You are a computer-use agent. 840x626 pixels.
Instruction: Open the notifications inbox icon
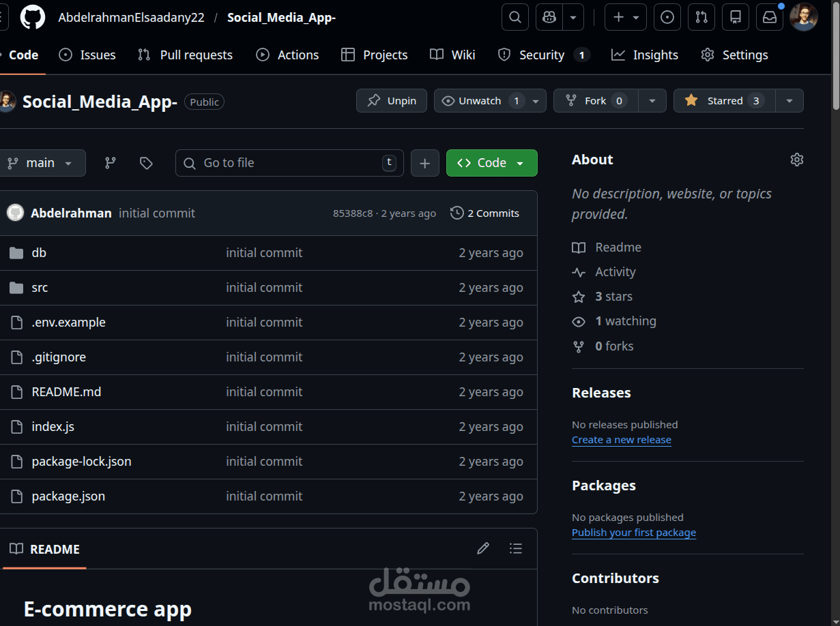click(x=770, y=17)
